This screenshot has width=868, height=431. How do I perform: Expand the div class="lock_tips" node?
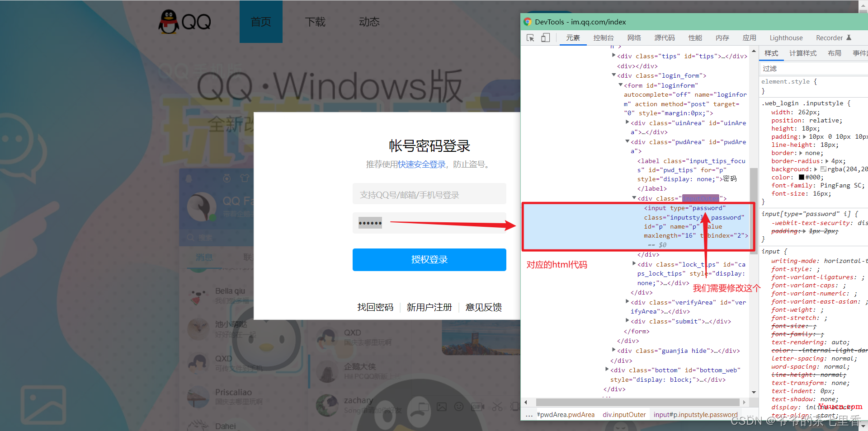click(x=634, y=264)
